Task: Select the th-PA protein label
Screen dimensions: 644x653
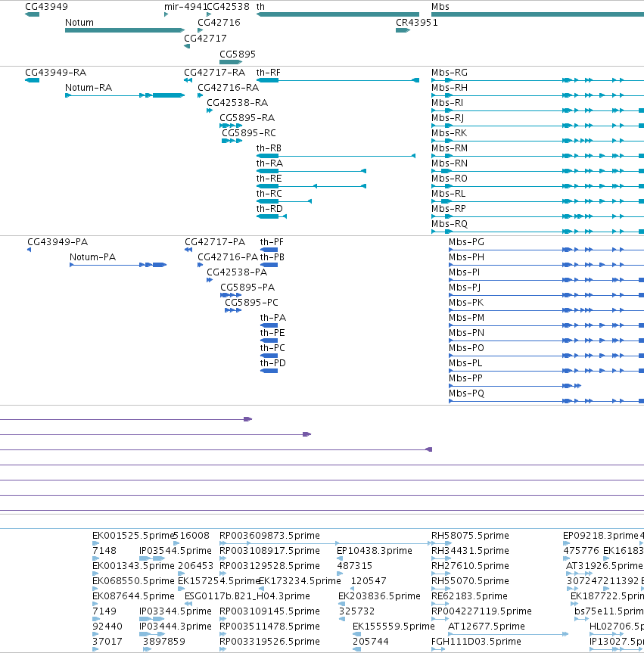Action: (x=273, y=318)
